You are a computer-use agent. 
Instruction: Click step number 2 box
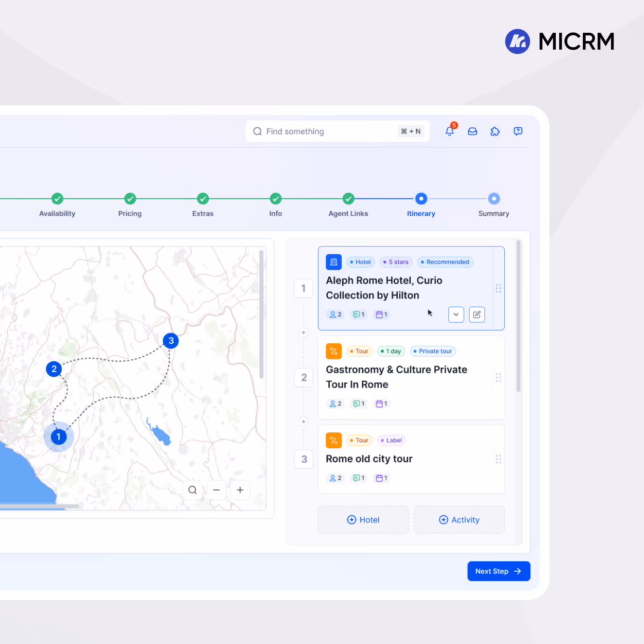(304, 377)
